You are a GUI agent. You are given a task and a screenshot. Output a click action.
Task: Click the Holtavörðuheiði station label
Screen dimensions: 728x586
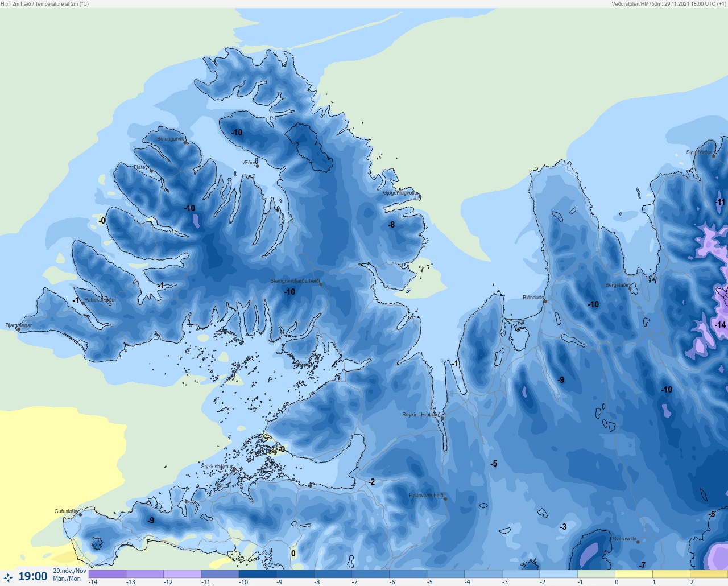[427, 496]
